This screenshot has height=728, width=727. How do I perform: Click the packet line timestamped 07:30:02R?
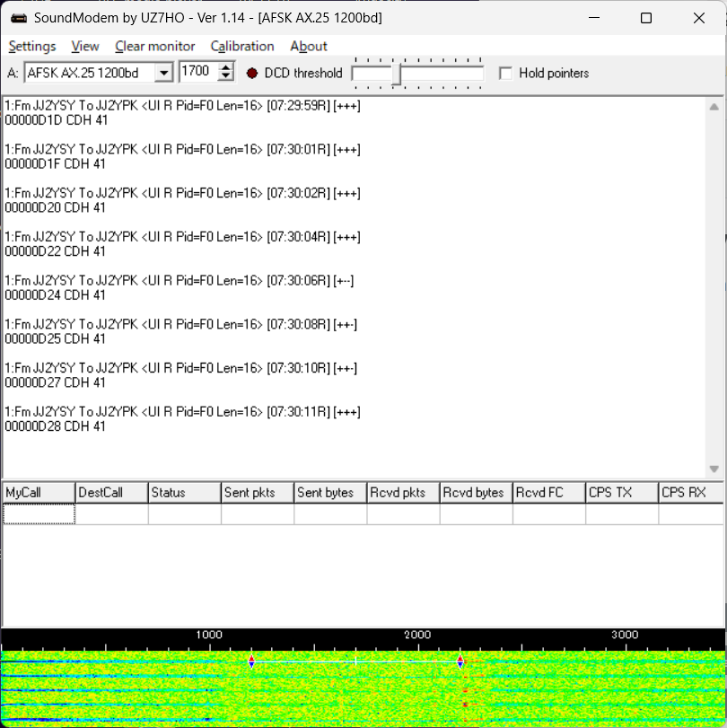click(x=182, y=193)
